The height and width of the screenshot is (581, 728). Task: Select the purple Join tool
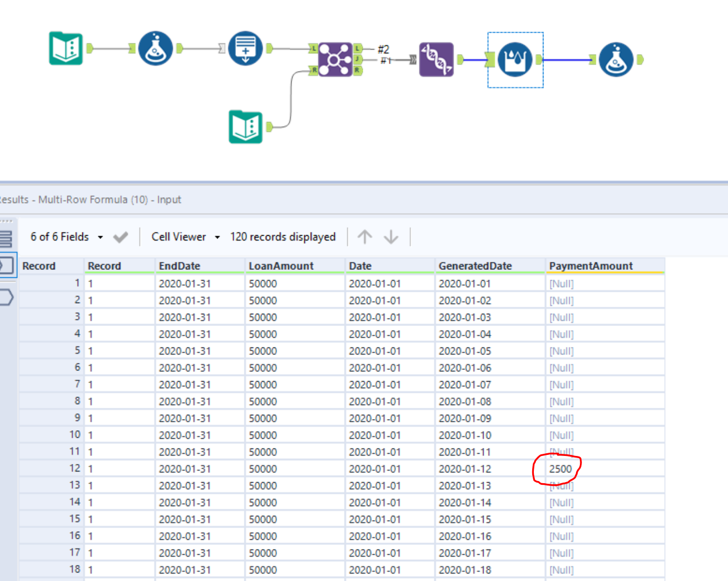(x=335, y=59)
